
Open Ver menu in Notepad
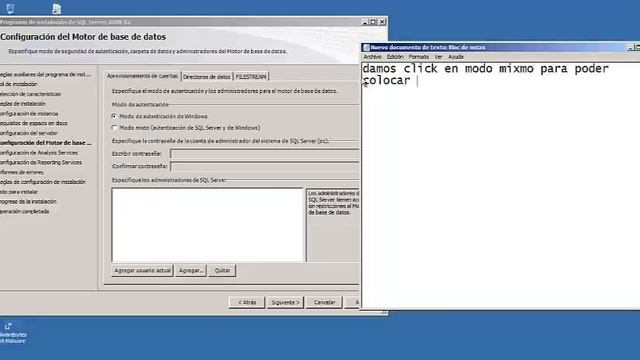(438, 57)
